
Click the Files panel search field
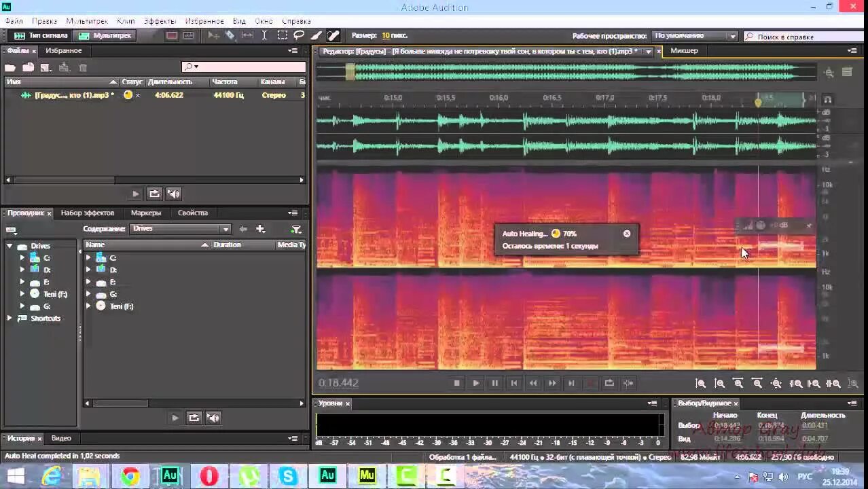click(244, 67)
